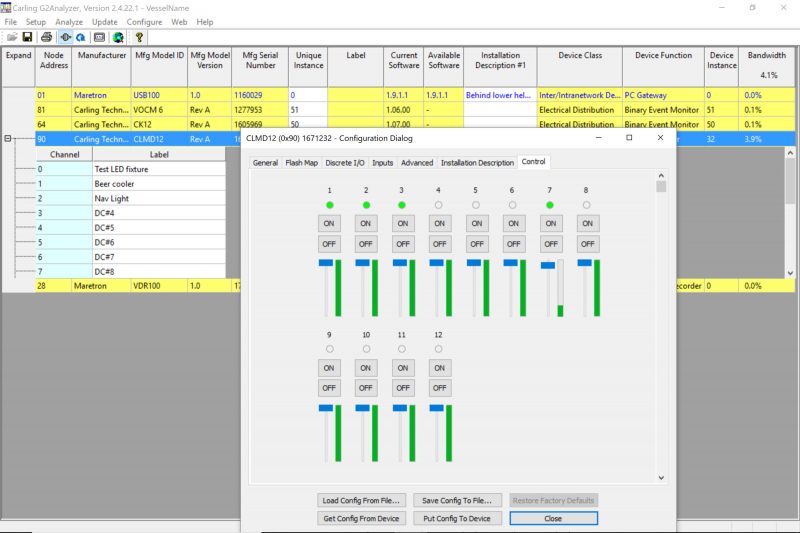Toggle channel 12 status indicator
The width and height of the screenshot is (800, 533).
click(438, 349)
